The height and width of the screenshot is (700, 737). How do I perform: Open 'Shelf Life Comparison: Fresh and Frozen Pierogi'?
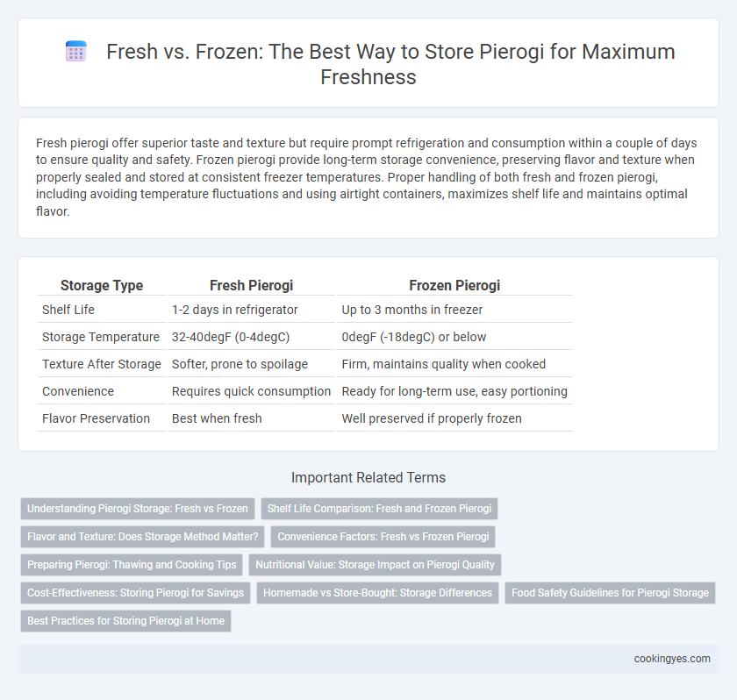(x=379, y=509)
